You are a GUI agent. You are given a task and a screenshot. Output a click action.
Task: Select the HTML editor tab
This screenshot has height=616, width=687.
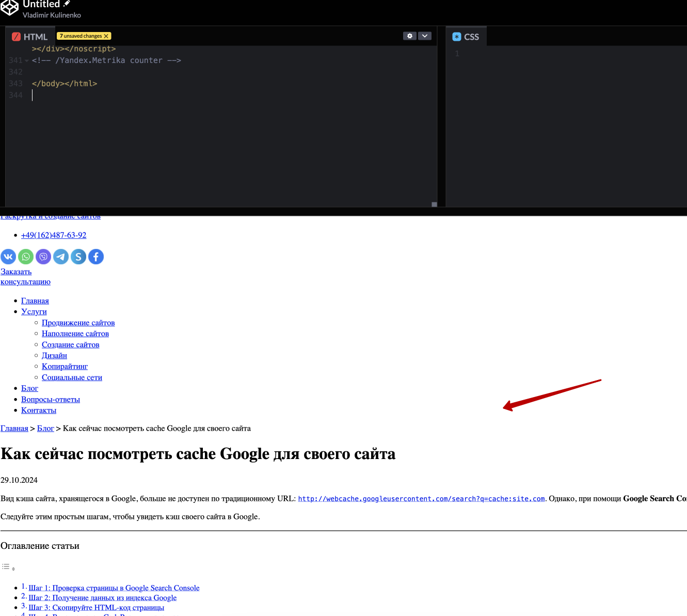tap(30, 37)
